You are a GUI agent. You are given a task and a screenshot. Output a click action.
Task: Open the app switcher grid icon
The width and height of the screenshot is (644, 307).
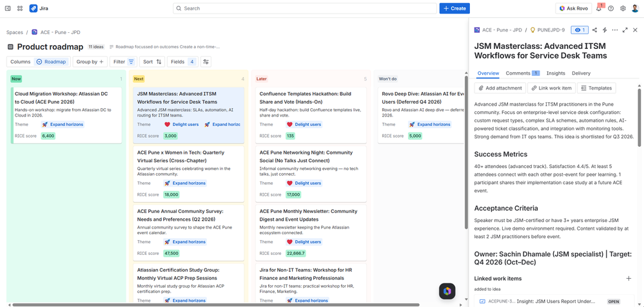tap(20, 8)
